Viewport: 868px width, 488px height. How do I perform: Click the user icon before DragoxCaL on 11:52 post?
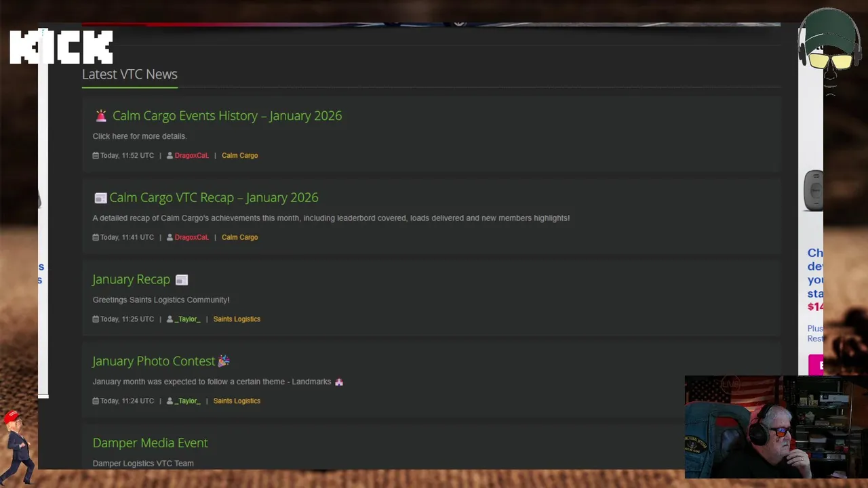(170, 156)
